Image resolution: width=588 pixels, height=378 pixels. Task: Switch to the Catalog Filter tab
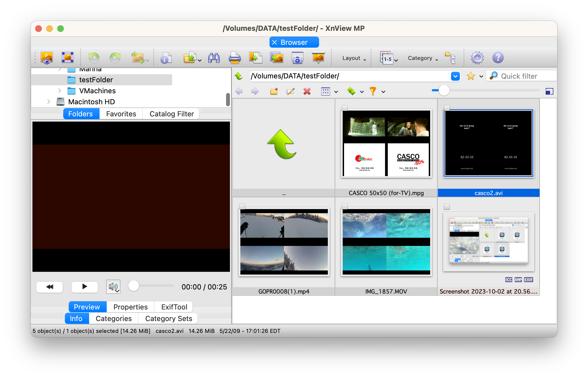172,114
